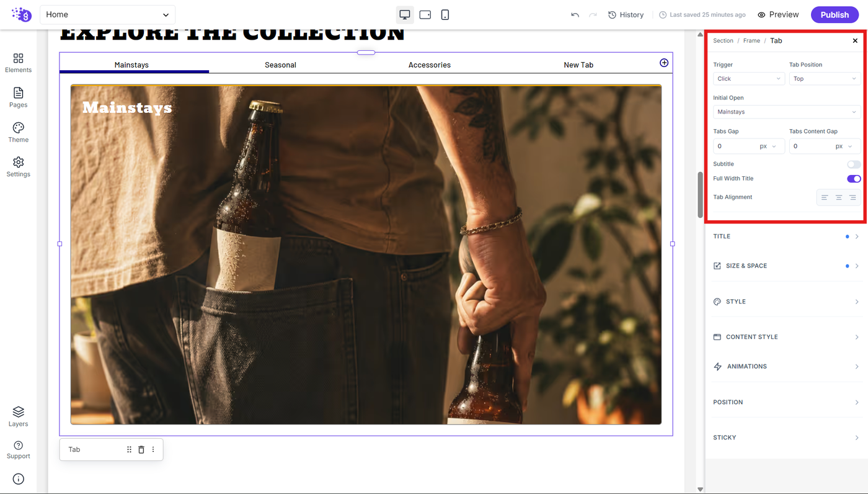This screenshot has height=494, width=868.
Task: Open the Trigger dropdown set to Click
Action: coord(749,79)
